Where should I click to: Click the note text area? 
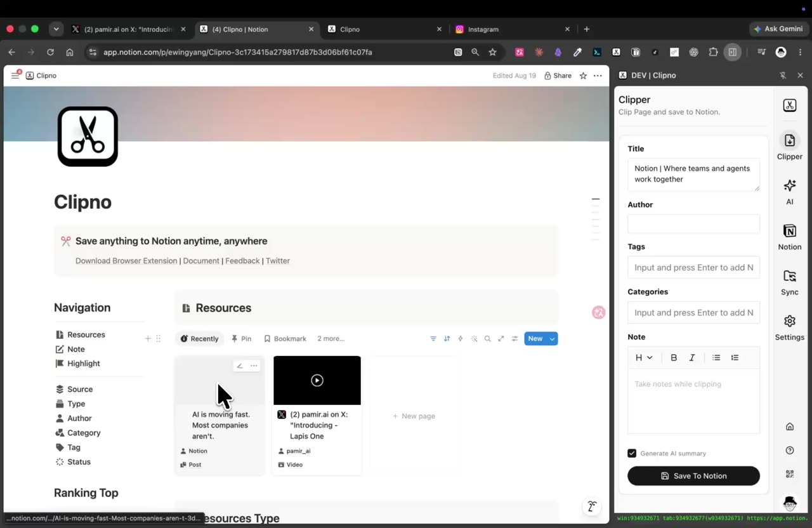[693, 401]
